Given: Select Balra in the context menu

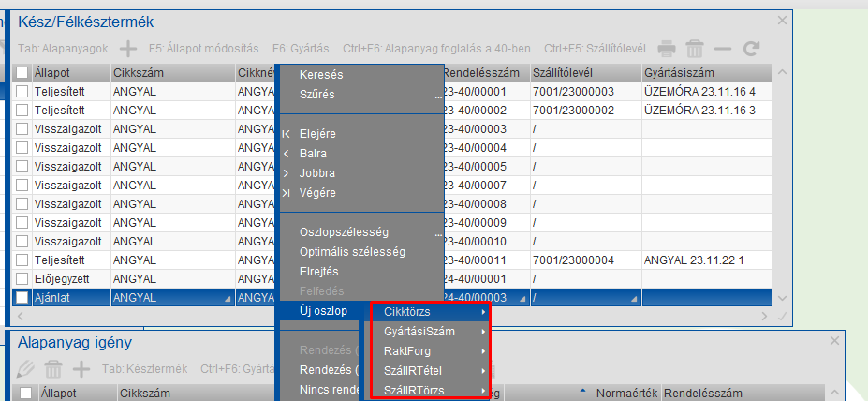Looking at the screenshot, I should tap(313, 154).
